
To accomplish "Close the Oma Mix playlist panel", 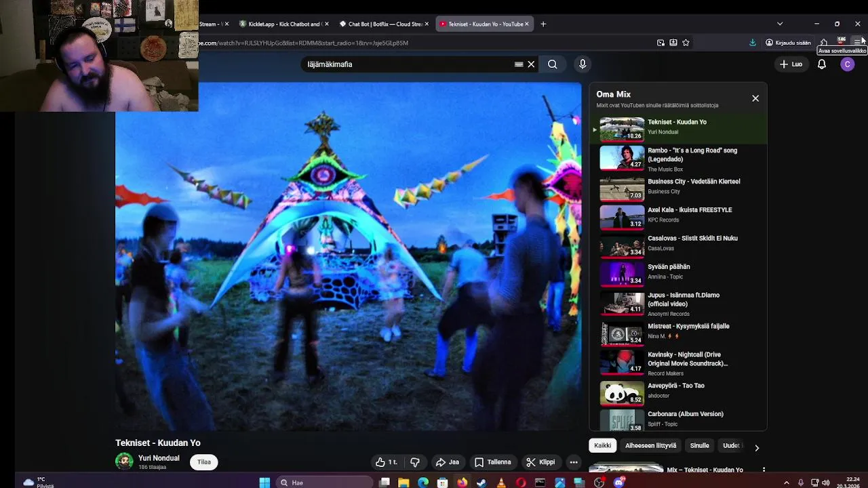I will click(755, 98).
